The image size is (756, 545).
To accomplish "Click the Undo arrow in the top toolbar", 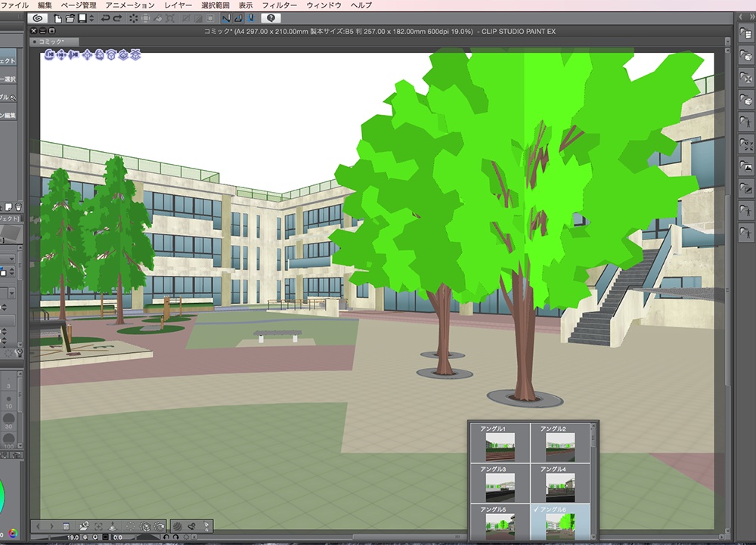I will [x=107, y=18].
